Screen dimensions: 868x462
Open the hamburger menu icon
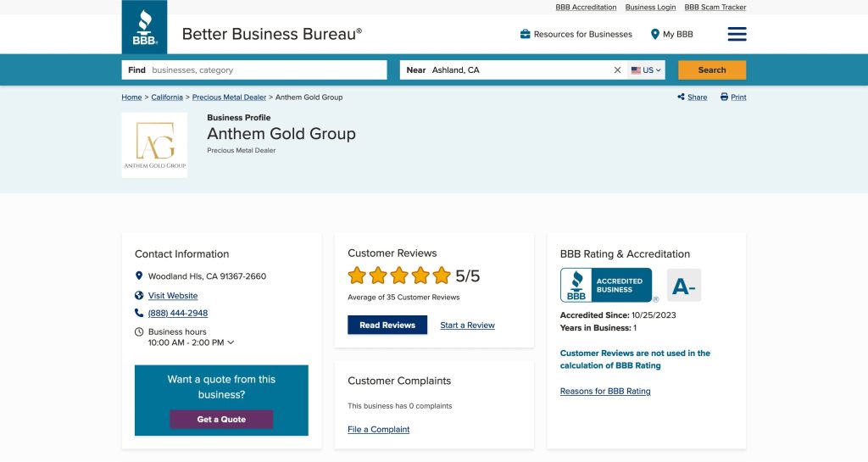(x=737, y=34)
